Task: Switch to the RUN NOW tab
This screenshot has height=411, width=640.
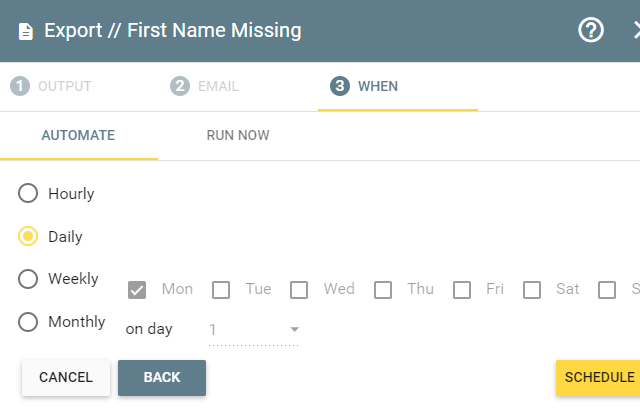Action: coord(238,136)
